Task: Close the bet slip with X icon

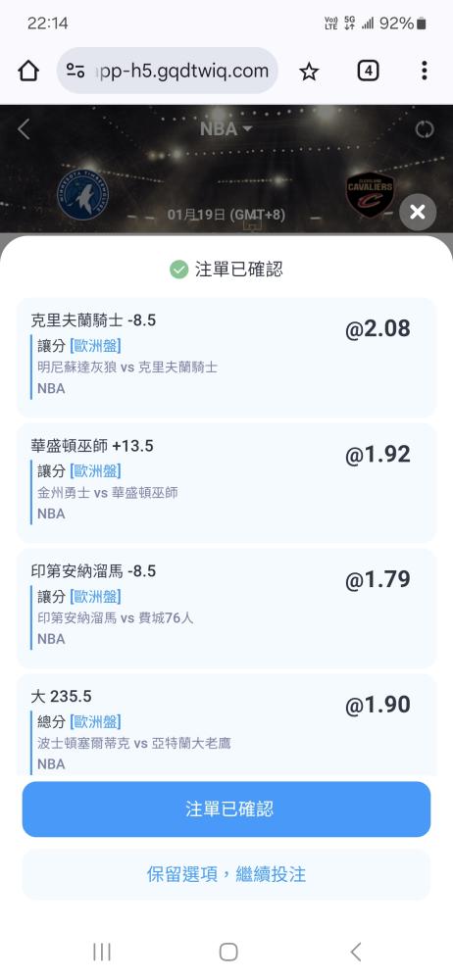Action: coord(418,212)
